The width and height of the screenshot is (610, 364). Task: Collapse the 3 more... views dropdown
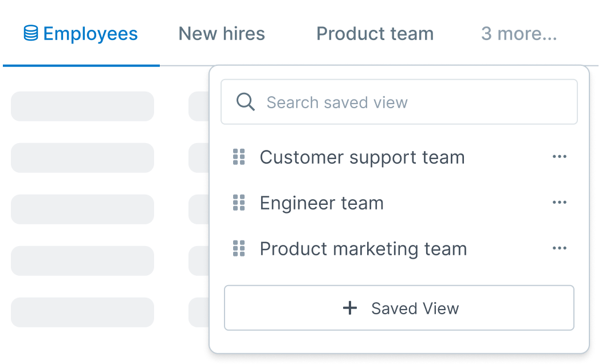coord(519,33)
